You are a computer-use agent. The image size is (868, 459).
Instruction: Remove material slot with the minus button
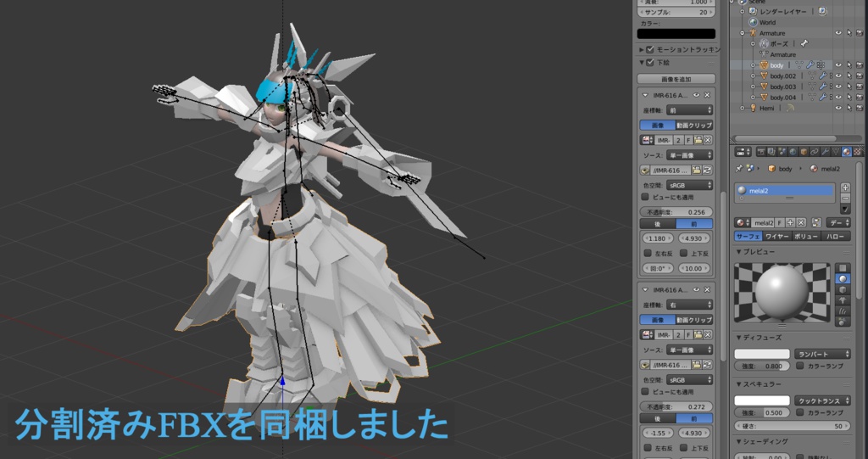845,198
